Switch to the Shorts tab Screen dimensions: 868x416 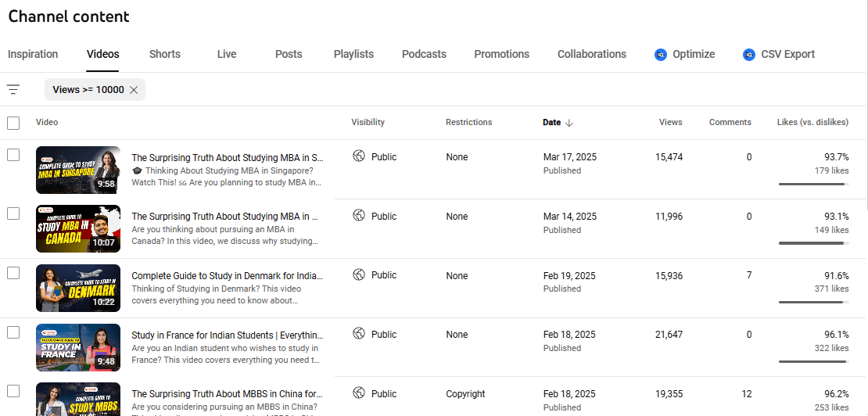pyautogui.click(x=165, y=54)
